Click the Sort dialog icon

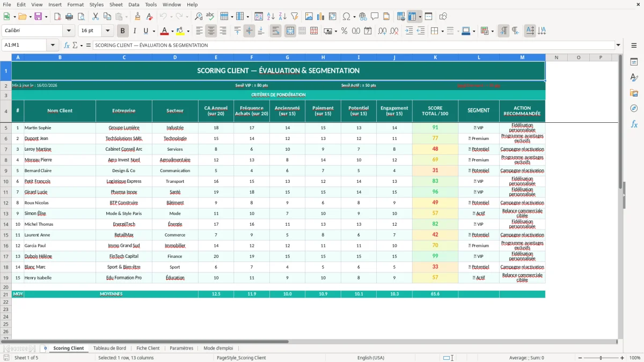(259, 17)
